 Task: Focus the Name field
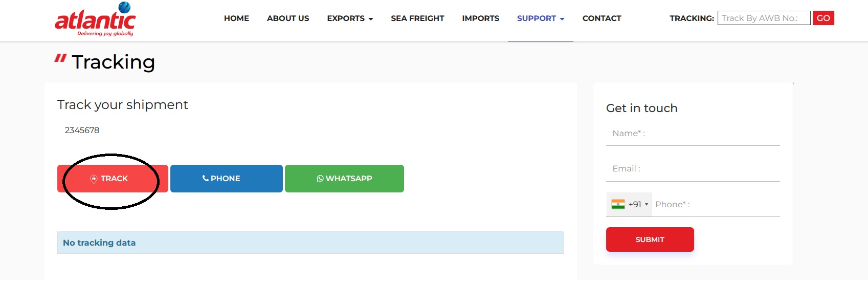(x=693, y=134)
